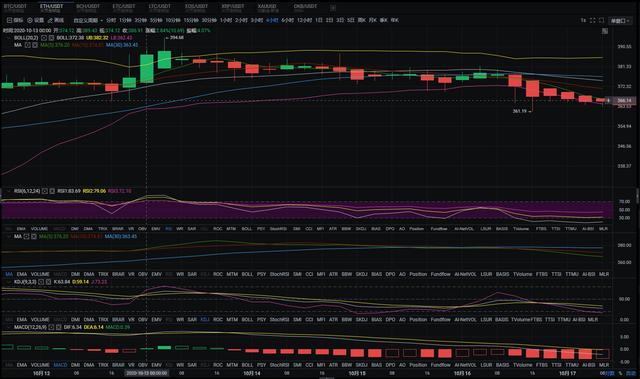The width and height of the screenshot is (640, 379).
Task: Close the KDJ(9,3,3) panel
Action: click(48, 282)
